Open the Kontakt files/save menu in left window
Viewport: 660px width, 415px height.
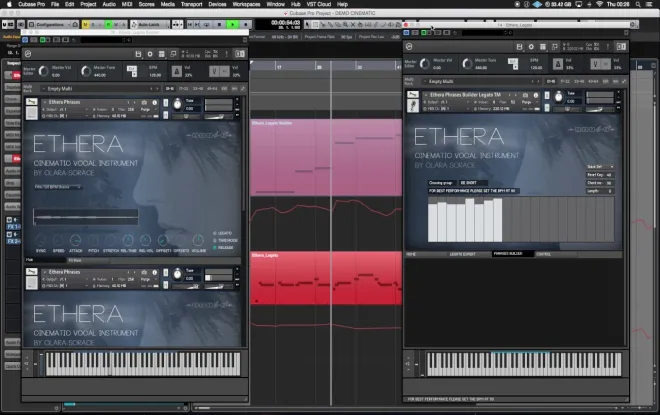point(138,54)
